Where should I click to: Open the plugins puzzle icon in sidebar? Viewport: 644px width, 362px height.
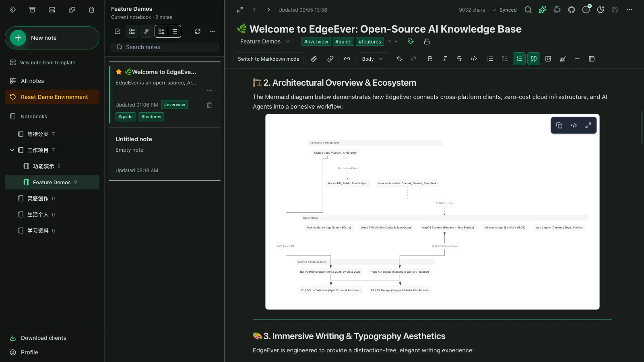pyautogui.click(x=72, y=10)
